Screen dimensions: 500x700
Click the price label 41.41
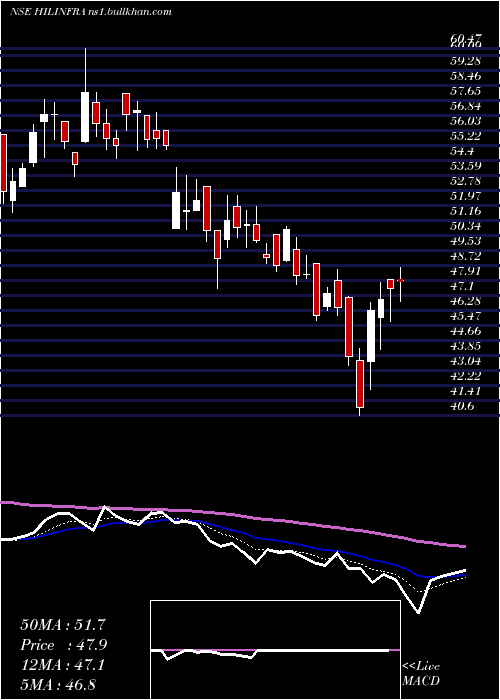point(465,391)
